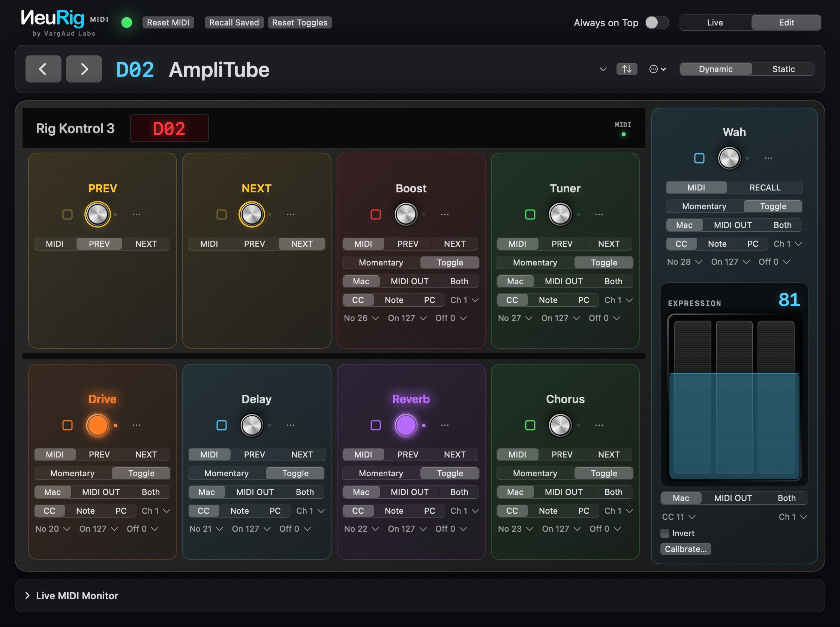
Task: Open the PREV card ellipsis menu
Action: [x=136, y=214]
